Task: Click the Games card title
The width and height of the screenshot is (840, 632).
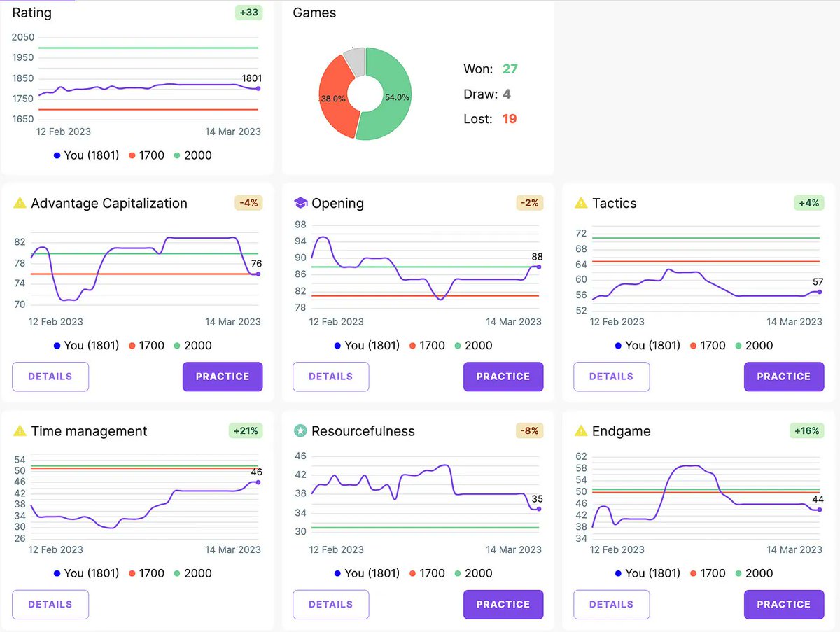Action: [x=314, y=13]
